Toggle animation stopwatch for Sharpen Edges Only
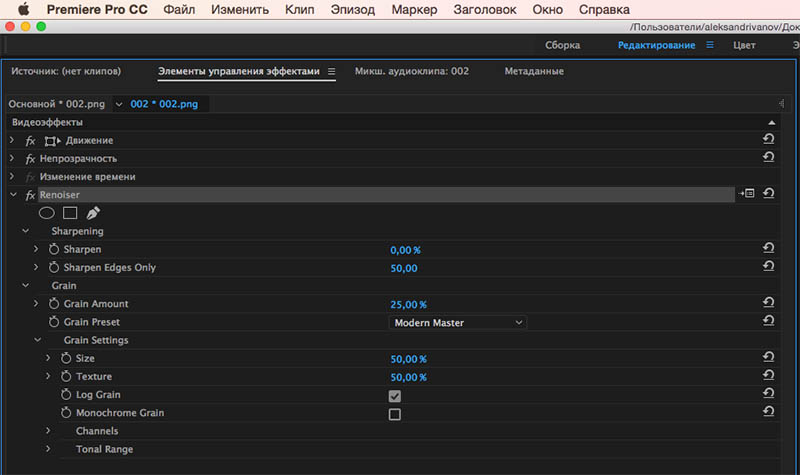800x475 pixels. [x=54, y=267]
